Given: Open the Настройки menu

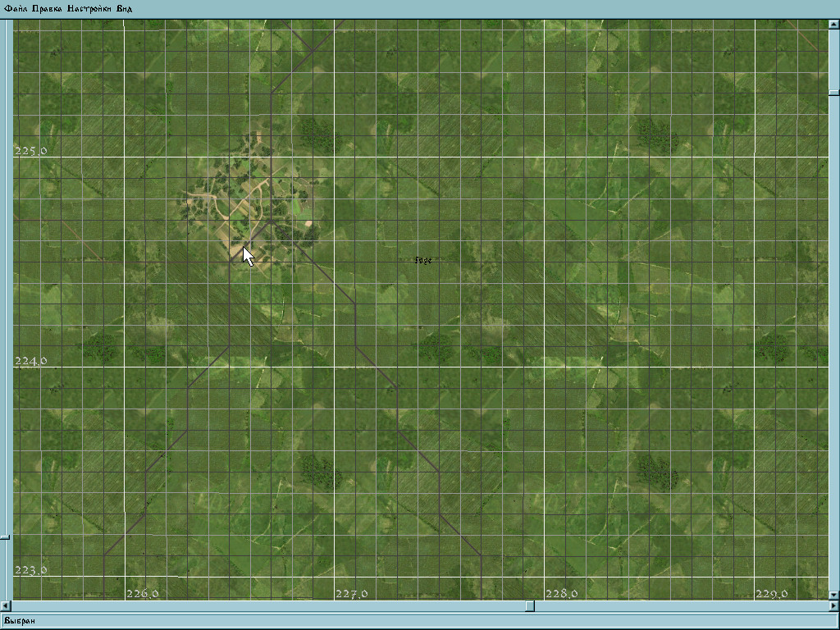Looking at the screenshot, I should coord(89,8).
